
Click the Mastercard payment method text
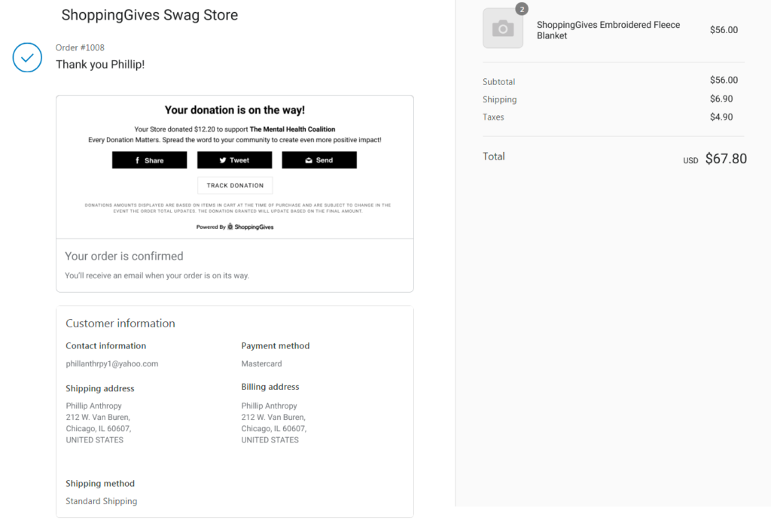click(x=261, y=363)
